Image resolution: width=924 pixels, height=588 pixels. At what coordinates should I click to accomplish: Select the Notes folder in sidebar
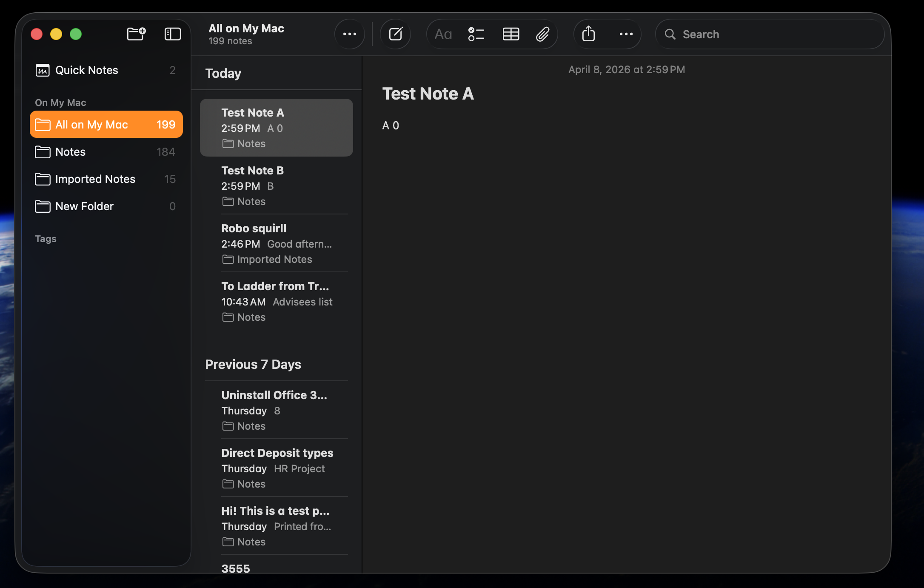click(x=71, y=152)
